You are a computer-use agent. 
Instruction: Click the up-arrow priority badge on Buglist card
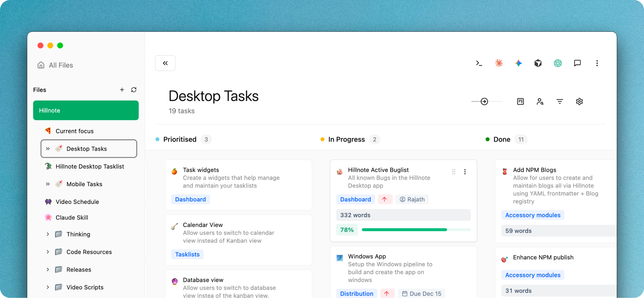tap(385, 199)
